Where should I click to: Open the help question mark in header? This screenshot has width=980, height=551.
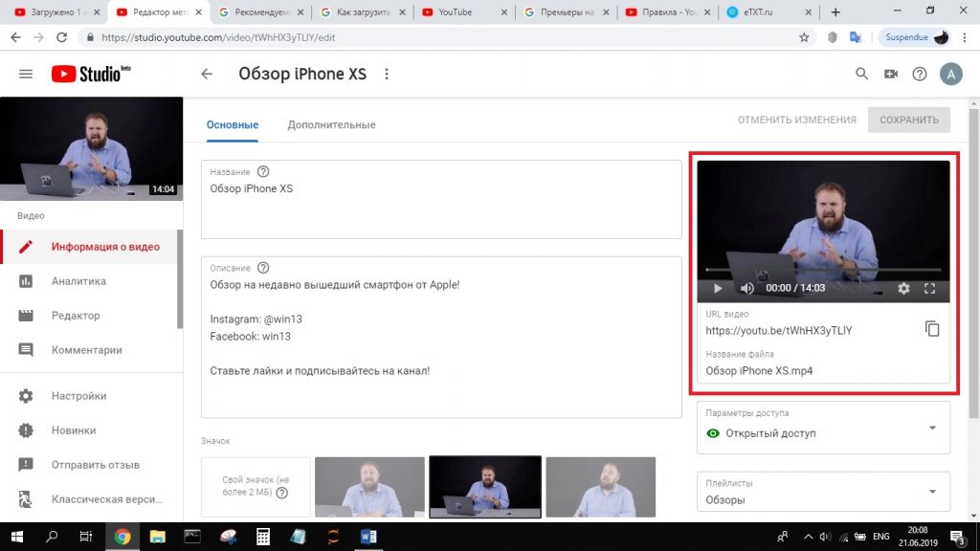920,75
